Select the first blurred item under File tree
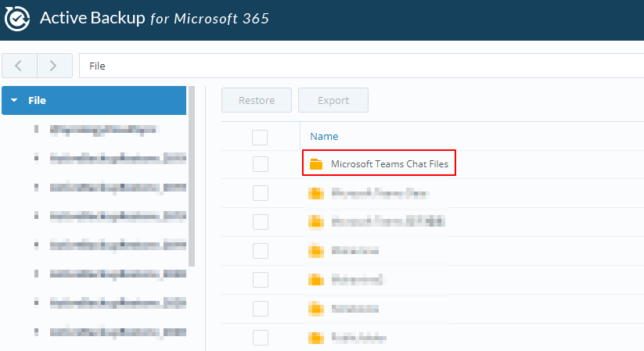644x351 pixels. pyautogui.click(x=102, y=129)
